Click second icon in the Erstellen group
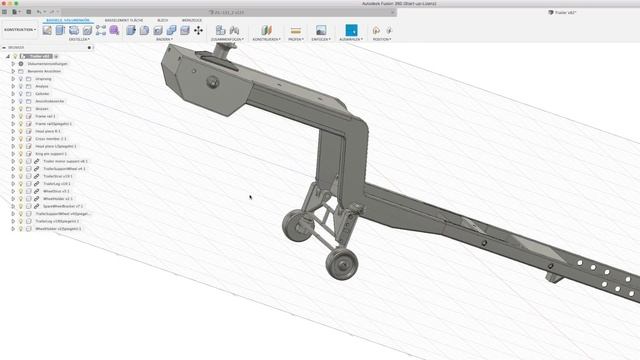The image size is (640, 360). 60,30
